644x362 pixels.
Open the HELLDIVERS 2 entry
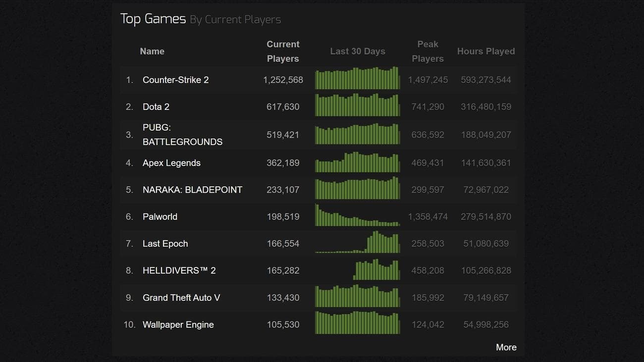pyautogui.click(x=179, y=270)
